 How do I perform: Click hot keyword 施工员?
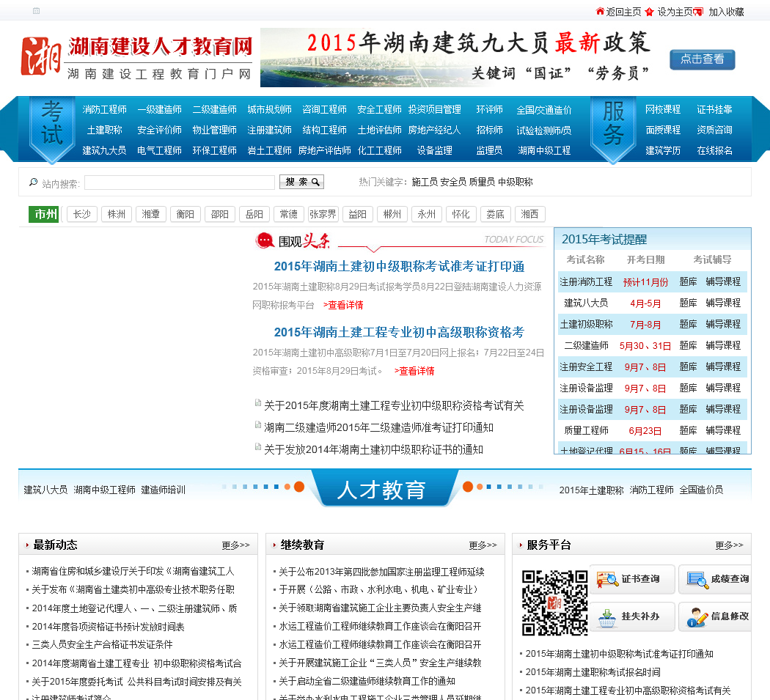click(x=425, y=182)
